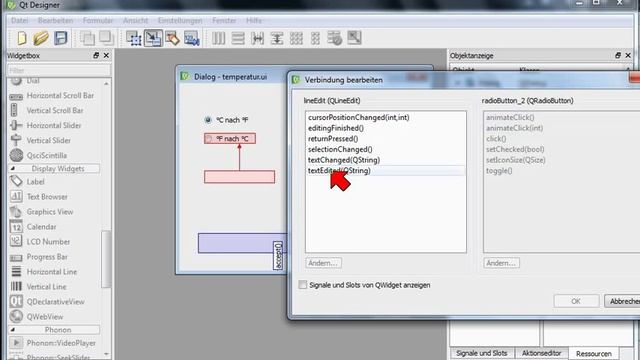Create a new form with toolbar icon

tap(22, 38)
